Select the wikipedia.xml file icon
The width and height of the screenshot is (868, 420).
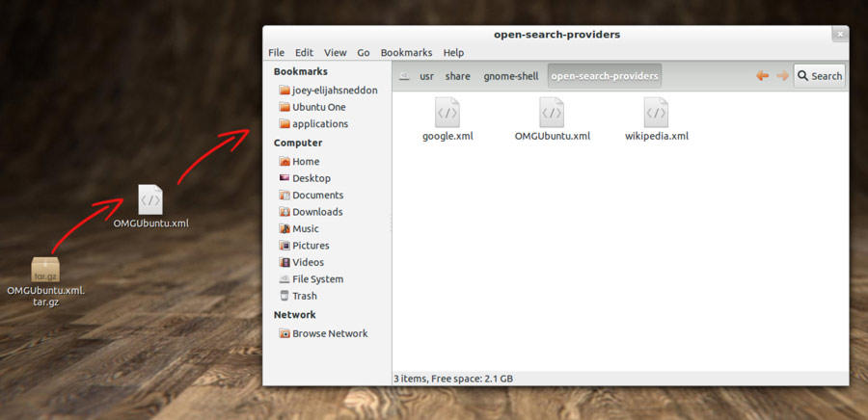(x=657, y=112)
